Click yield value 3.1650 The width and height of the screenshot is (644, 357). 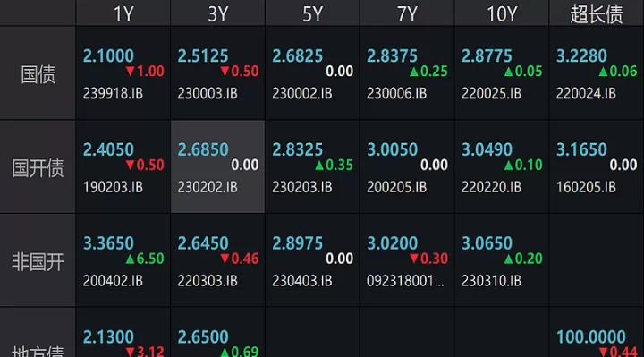tap(581, 149)
